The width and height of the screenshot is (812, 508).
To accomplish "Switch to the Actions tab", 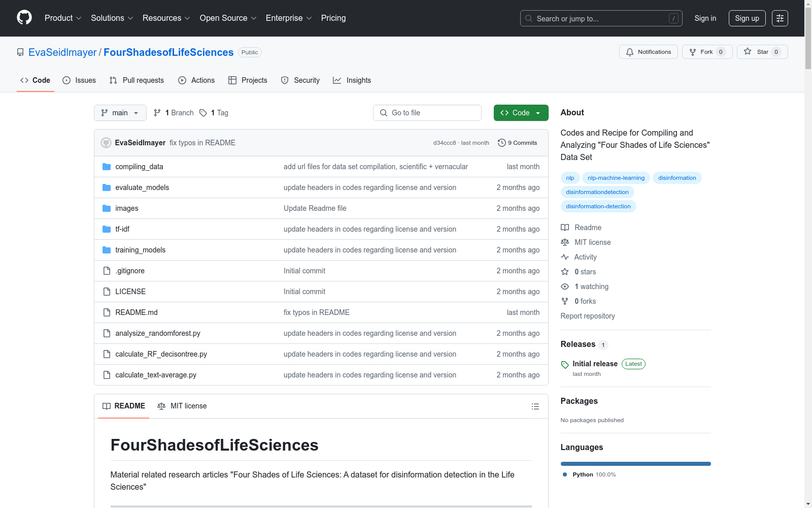I will (x=196, y=80).
